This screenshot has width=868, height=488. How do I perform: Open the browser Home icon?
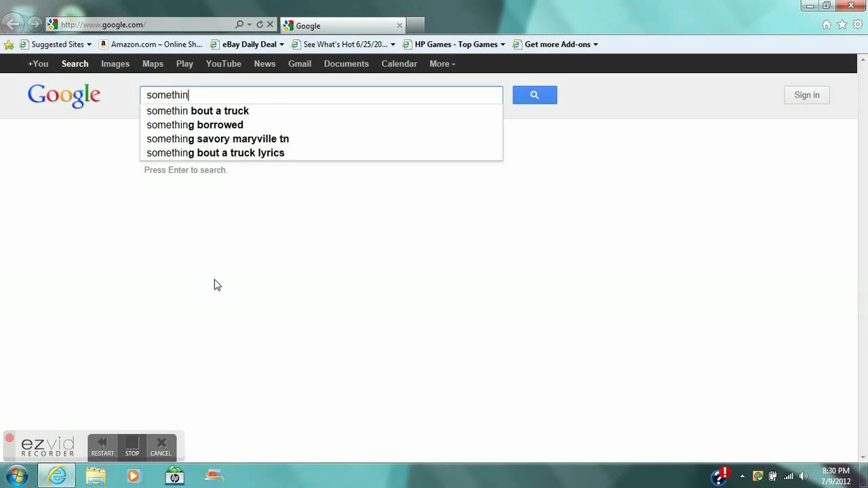(827, 24)
